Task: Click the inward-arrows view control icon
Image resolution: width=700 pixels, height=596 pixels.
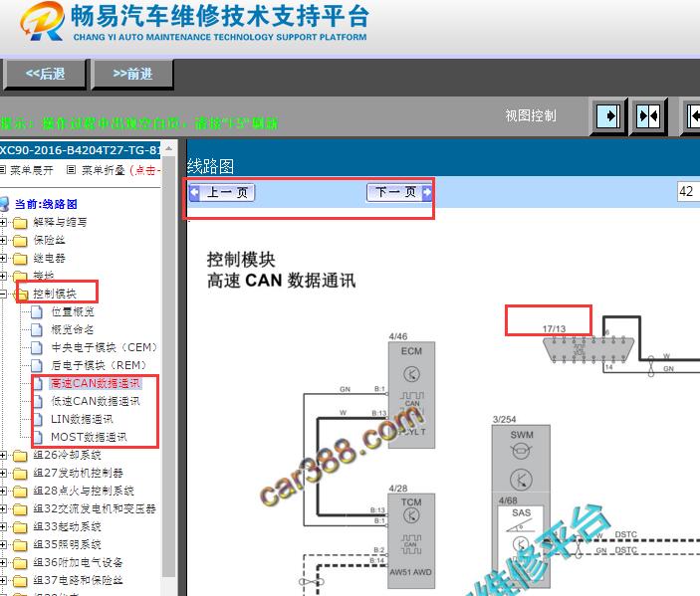Action: point(648,116)
